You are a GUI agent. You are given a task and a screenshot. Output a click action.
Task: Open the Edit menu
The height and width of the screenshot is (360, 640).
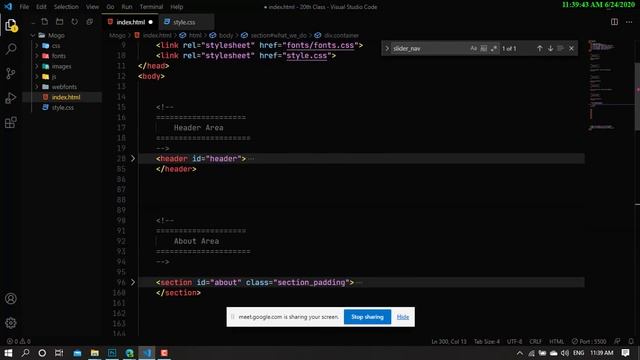click(x=41, y=7)
